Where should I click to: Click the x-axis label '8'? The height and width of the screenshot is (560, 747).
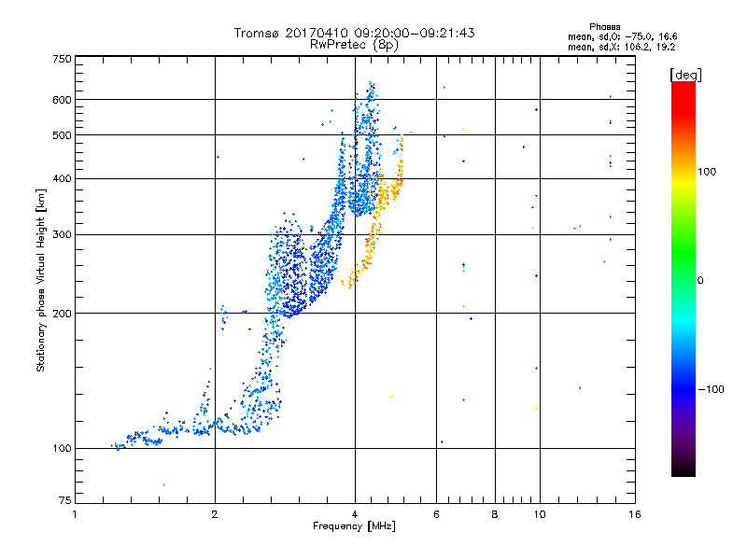495,515
